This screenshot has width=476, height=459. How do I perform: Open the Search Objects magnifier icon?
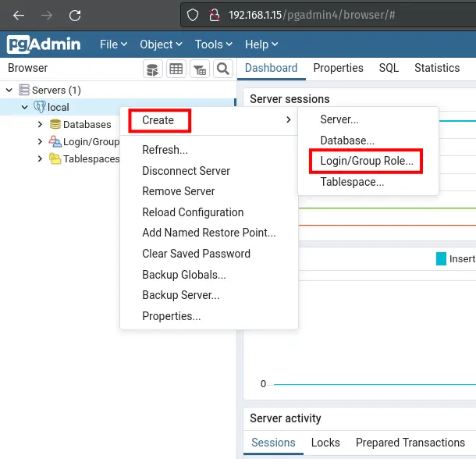pos(223,69)
